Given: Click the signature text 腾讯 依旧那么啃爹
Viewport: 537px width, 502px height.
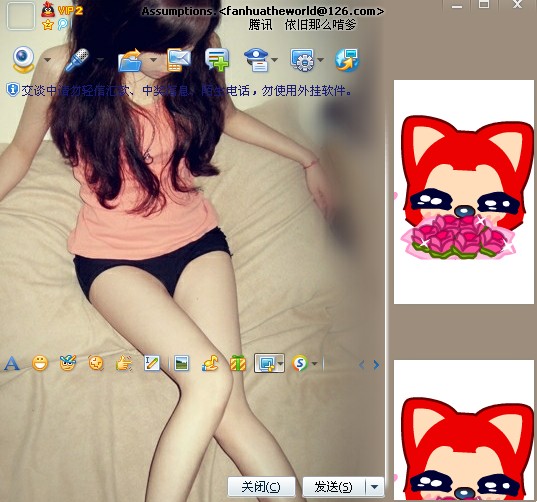Looking at the screenshot, I should pyautogui.click(x=302, y=25).
